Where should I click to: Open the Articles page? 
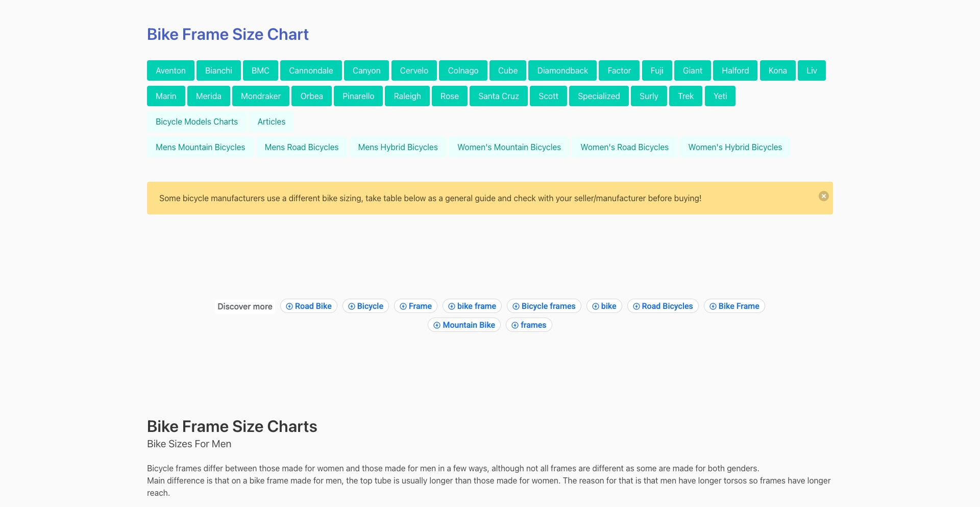[x=271, y=122]
